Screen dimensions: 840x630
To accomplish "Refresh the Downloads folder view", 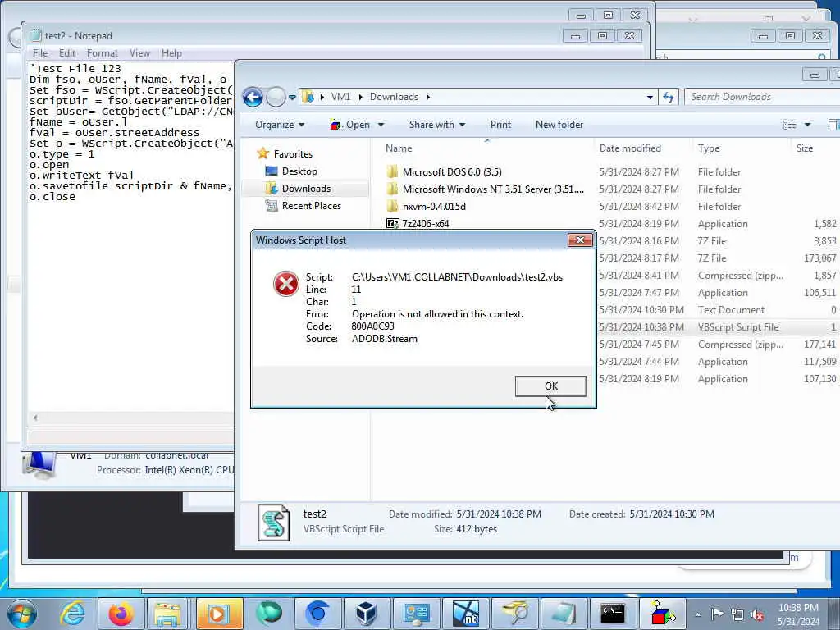I will click(669, 97).
